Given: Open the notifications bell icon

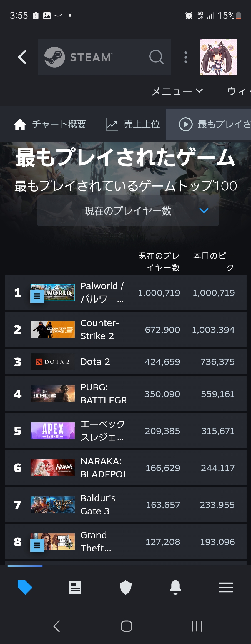Looking at the screenshot, I should [175, 587].
